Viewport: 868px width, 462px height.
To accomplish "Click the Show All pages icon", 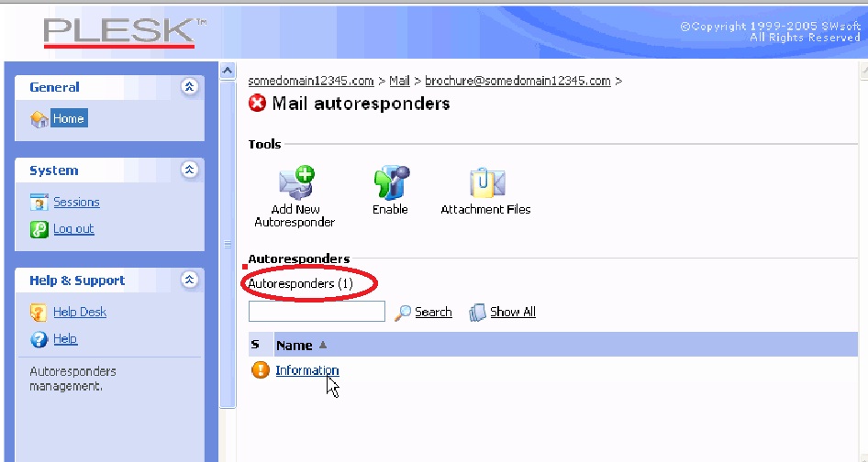I will point(477,313).
